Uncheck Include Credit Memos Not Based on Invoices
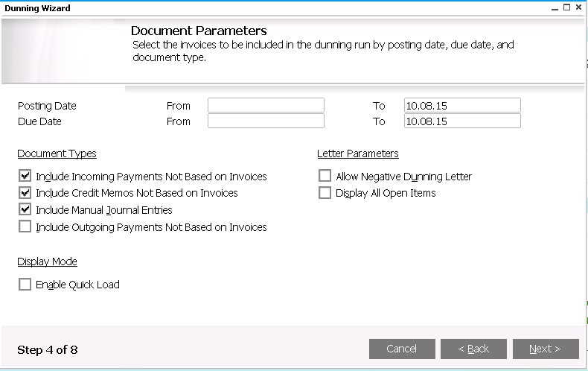Screen dimensions: 588x371 point(25,193)
